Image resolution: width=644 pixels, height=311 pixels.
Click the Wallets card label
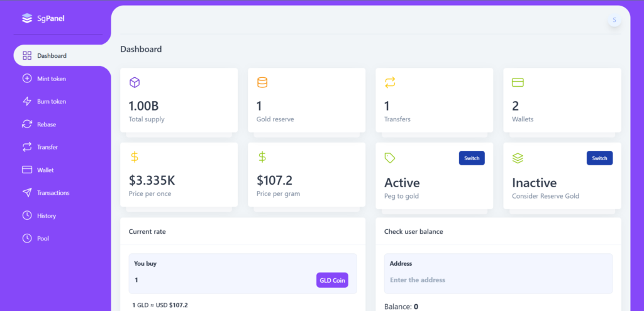point(523,119)
